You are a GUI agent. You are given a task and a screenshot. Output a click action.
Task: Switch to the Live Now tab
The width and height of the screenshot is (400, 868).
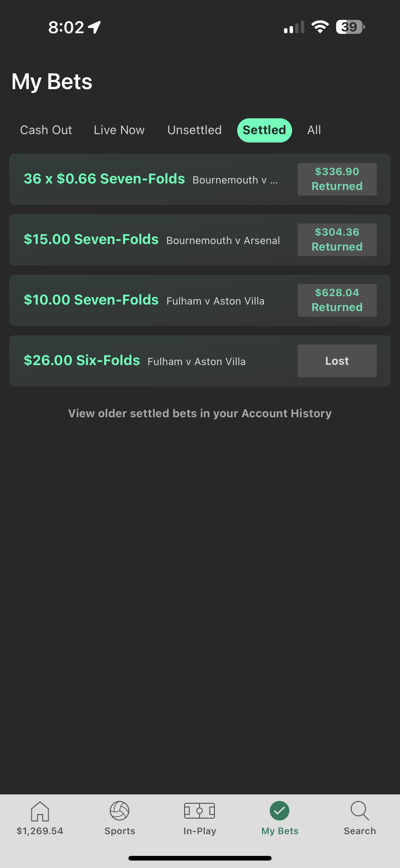(x=119, y=130)
